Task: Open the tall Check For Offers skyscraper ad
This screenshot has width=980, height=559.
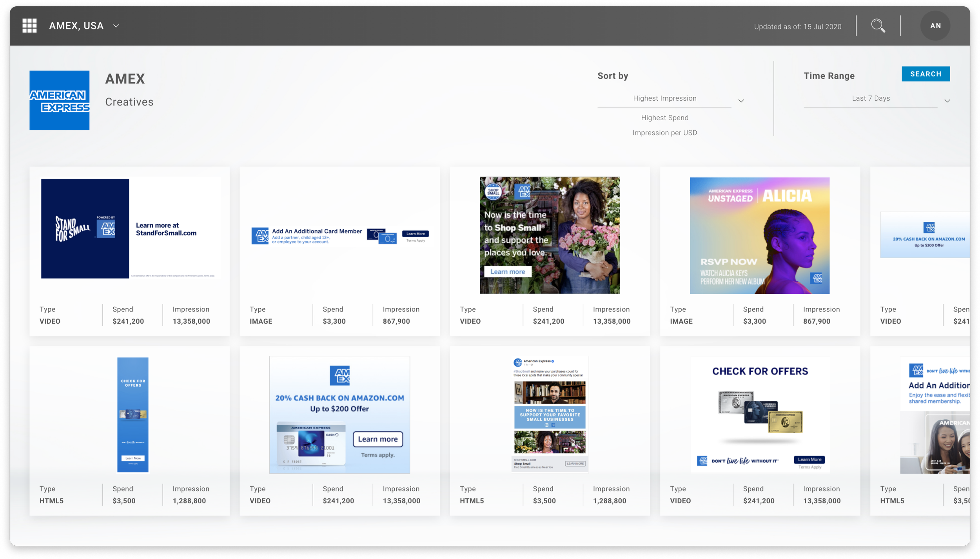Action: pyautogui.click(x=133, y=414)
